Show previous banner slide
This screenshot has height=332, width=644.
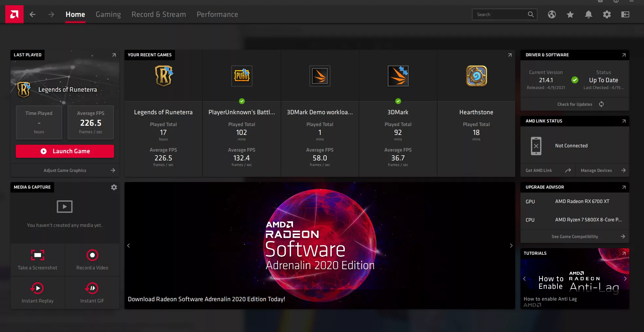[x=128, y=246]
